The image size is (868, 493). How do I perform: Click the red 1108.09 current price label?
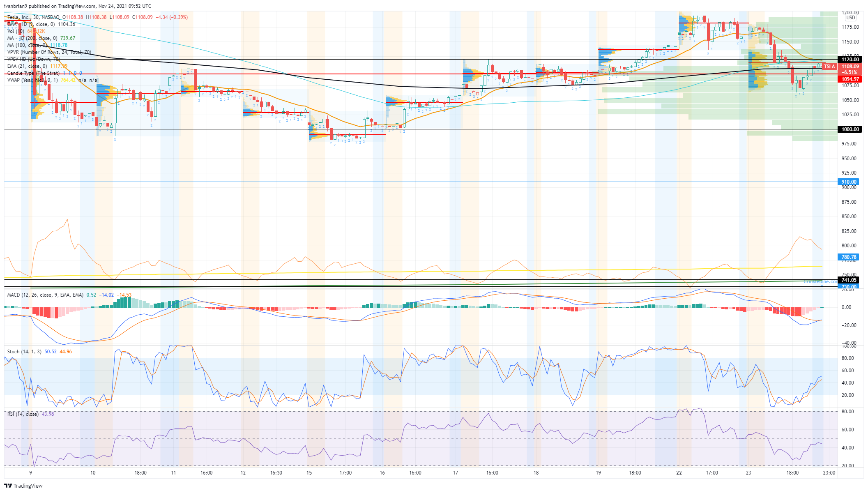click(850, 67)
